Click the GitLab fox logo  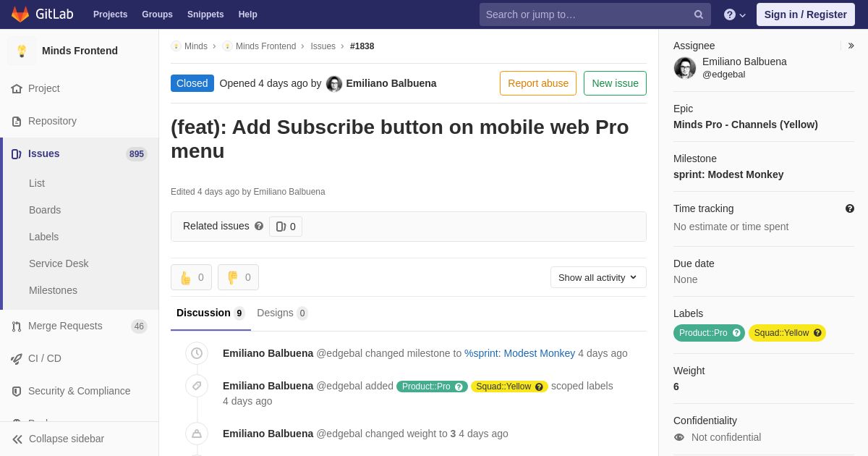(20, 14)
